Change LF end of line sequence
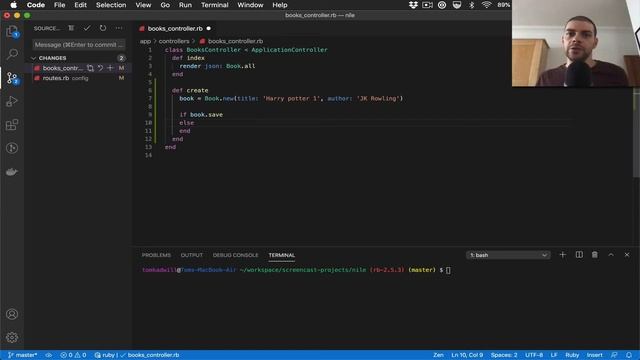640x360 pixels. [x=554, y=355]
